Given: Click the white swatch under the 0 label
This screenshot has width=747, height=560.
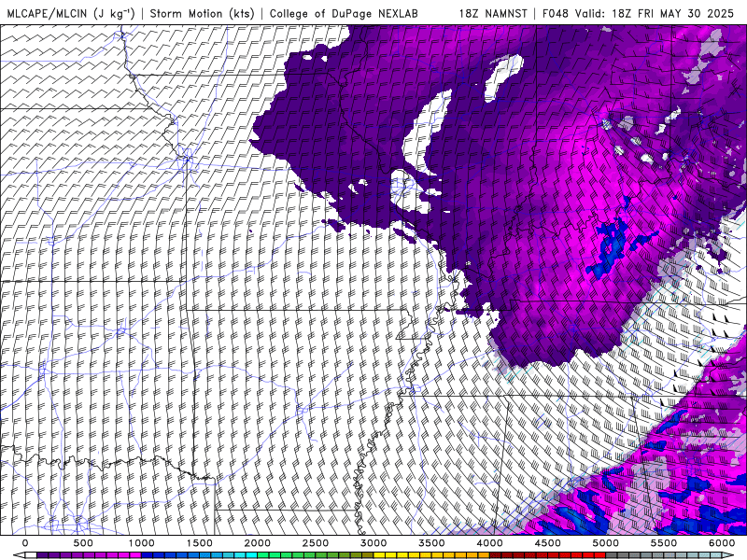Looking at the screenshot, I should click(31, 555).
